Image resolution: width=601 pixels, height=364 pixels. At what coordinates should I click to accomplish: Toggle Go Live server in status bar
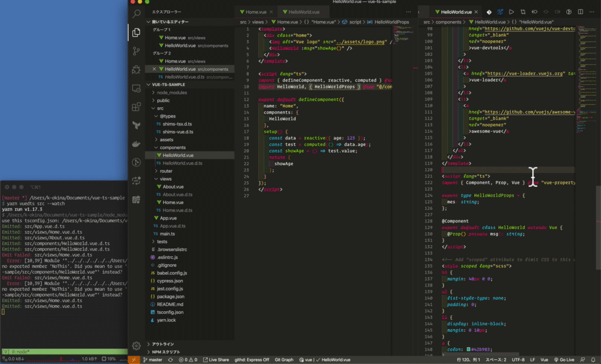tap(564, 360)
